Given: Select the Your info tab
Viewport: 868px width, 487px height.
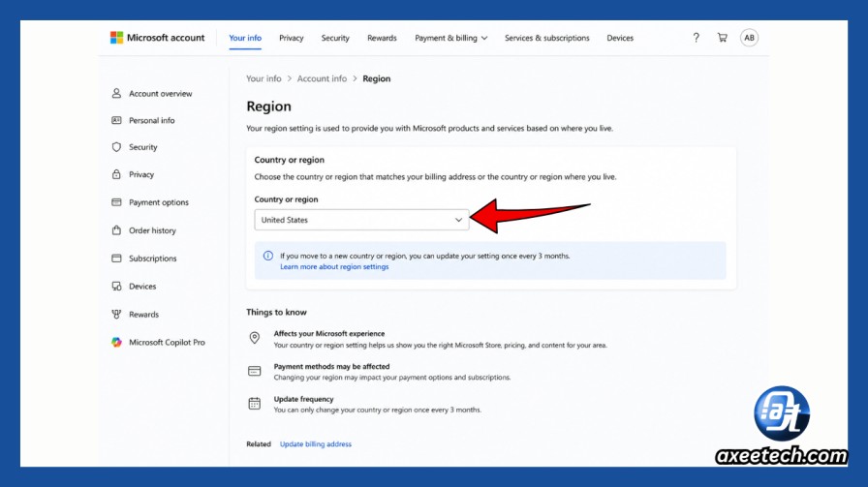Looking at the screenshot, I should [245, 38].
